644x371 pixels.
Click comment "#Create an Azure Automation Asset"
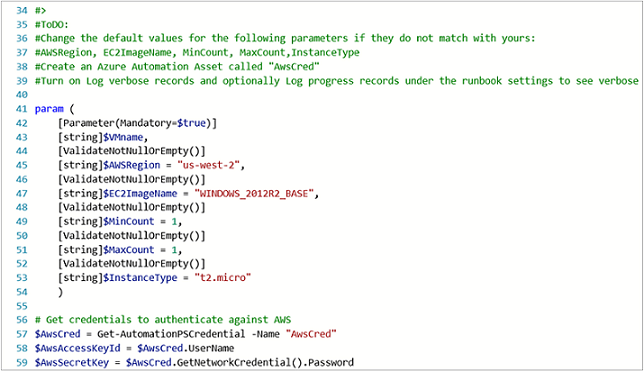[x=177, y=67]
